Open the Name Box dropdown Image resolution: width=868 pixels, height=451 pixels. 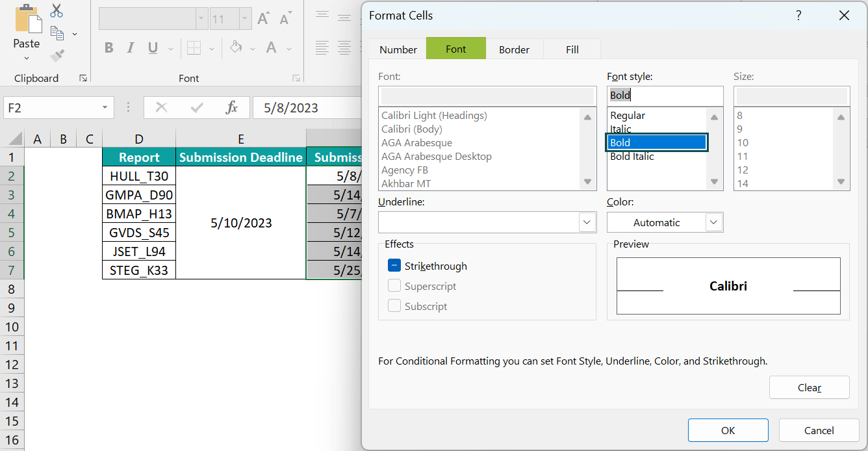point(104,107)
